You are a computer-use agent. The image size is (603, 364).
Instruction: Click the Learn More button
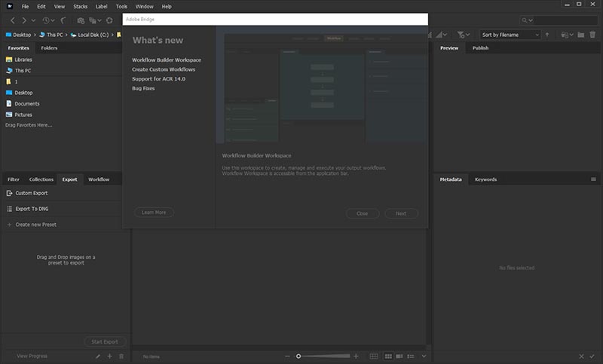154,213
